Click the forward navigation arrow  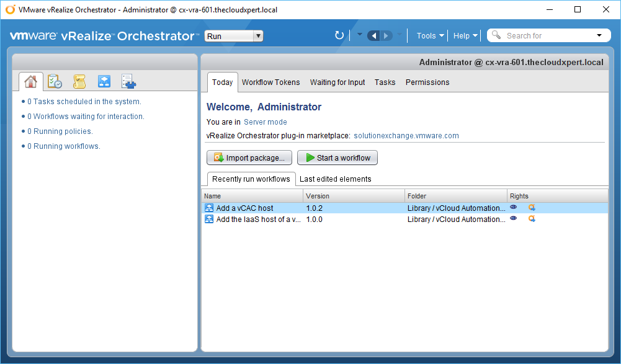point(386,35)
